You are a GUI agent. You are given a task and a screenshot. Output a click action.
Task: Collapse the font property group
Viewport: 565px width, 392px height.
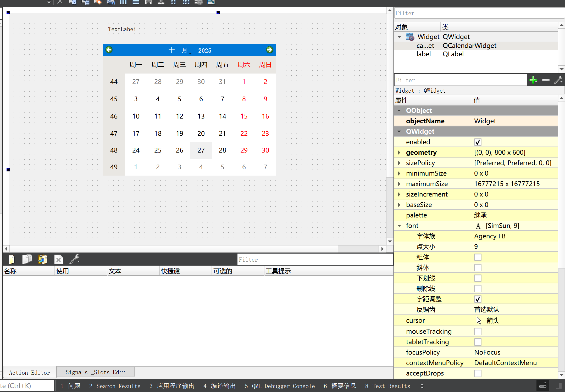click(399, 226)
